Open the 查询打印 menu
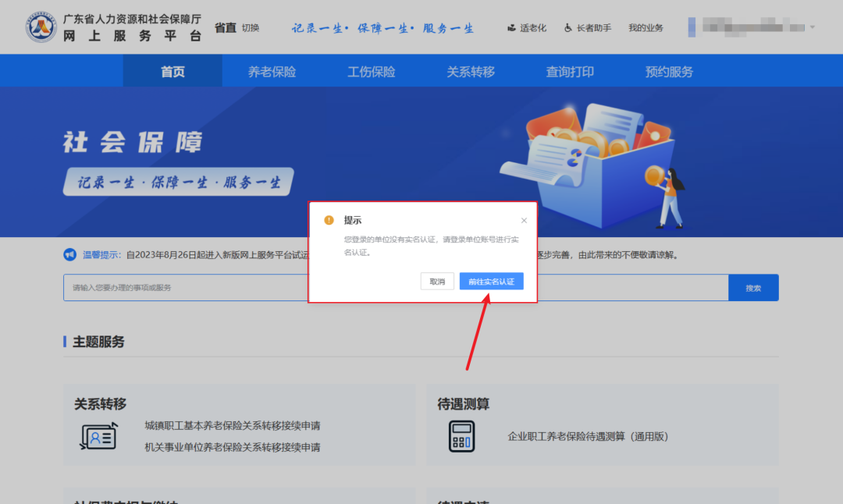Image resolution: width=843 pixels, height=504 pixels. point(570,70)
